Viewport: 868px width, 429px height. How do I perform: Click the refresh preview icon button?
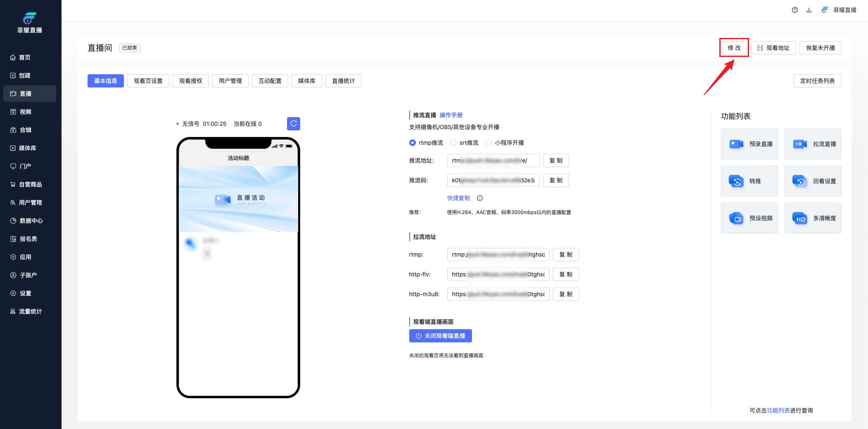pos(293,124)
